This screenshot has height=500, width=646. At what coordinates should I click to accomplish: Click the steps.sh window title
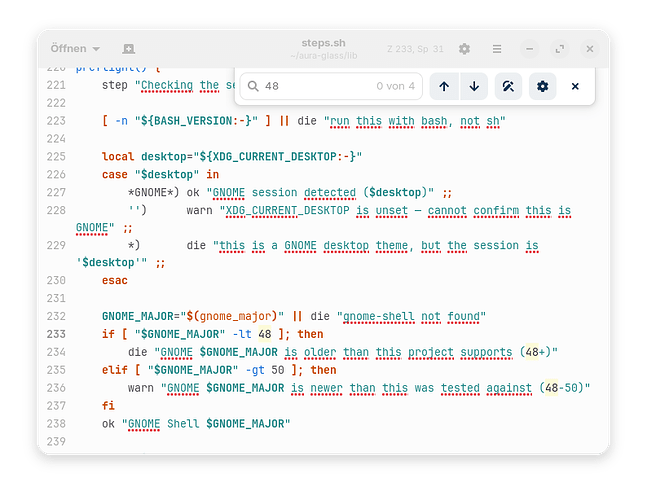323,43
